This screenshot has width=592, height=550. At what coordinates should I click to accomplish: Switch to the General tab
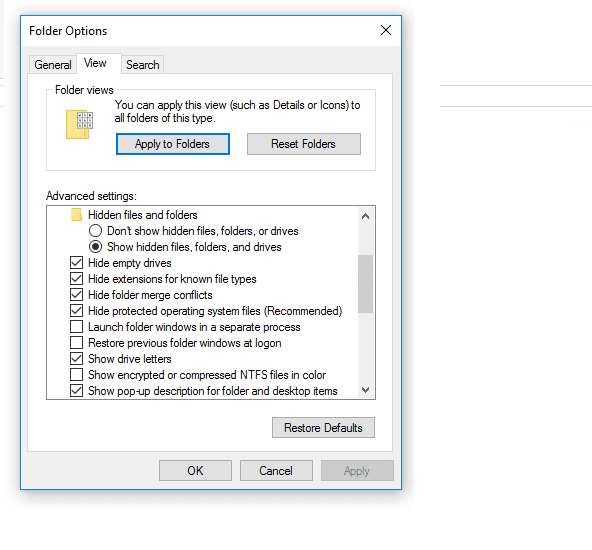click(53, 65)
